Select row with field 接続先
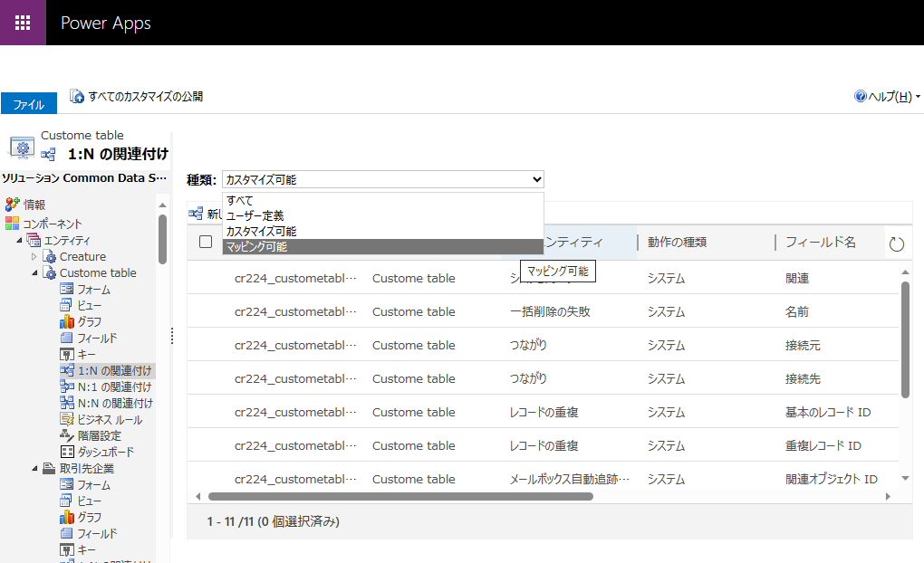 (543, 378)
